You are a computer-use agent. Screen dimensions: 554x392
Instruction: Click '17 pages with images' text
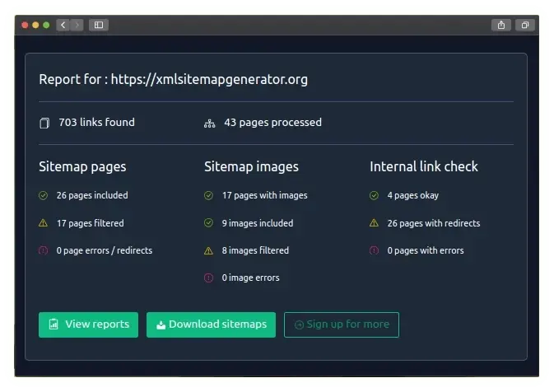pyautogui.click(x=264, y=195)
